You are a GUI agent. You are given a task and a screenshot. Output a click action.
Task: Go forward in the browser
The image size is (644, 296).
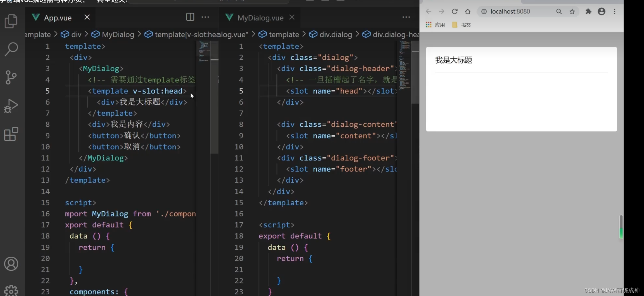click(x=441, y=11)
